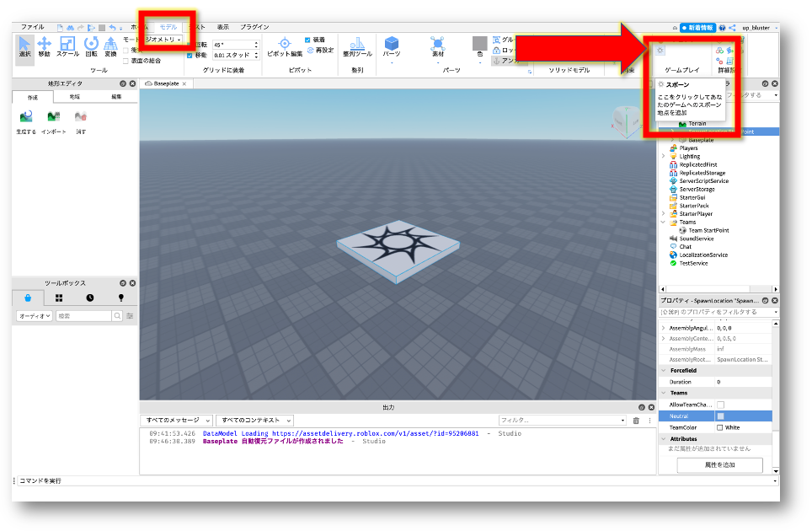Screen dimensions: 812x531
Task: Open the terrain editor 作成 tab
Action: coord(33,97)
